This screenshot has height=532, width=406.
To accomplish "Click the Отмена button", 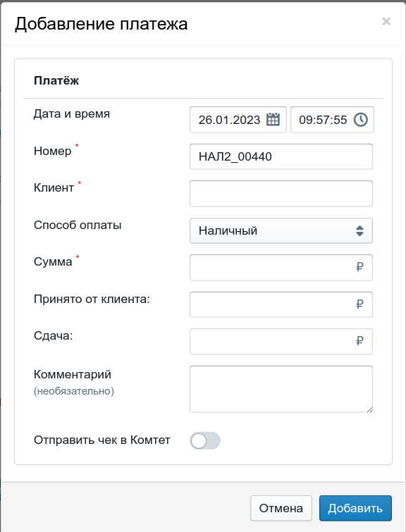I will coord(281,508).
